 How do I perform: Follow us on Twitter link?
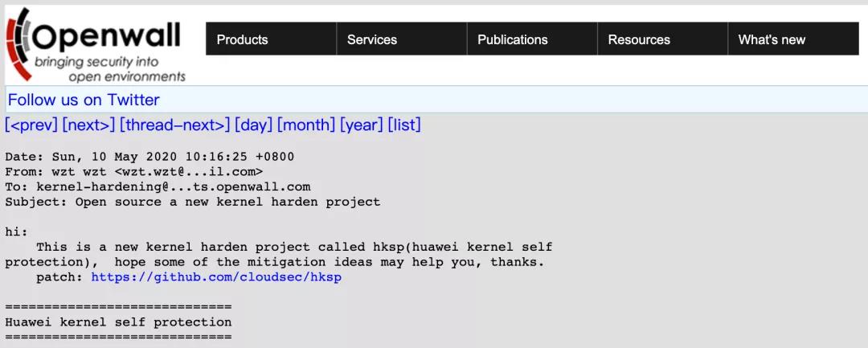point(84,100)
